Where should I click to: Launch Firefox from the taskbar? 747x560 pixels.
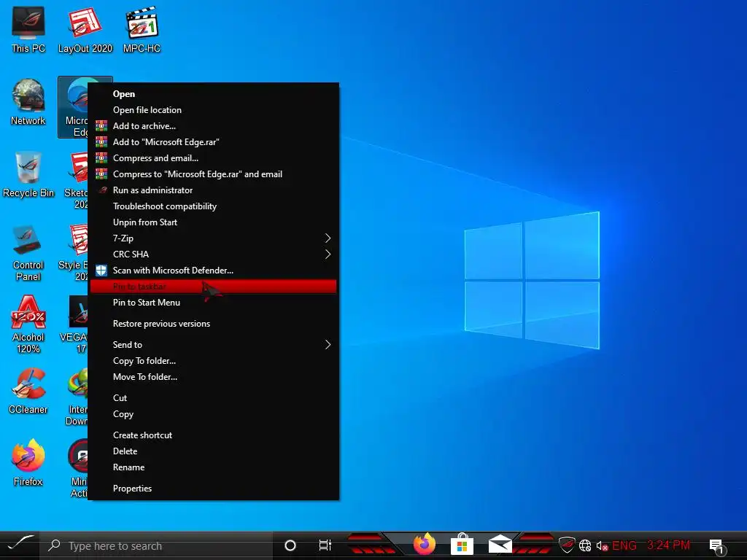(424, 544)
